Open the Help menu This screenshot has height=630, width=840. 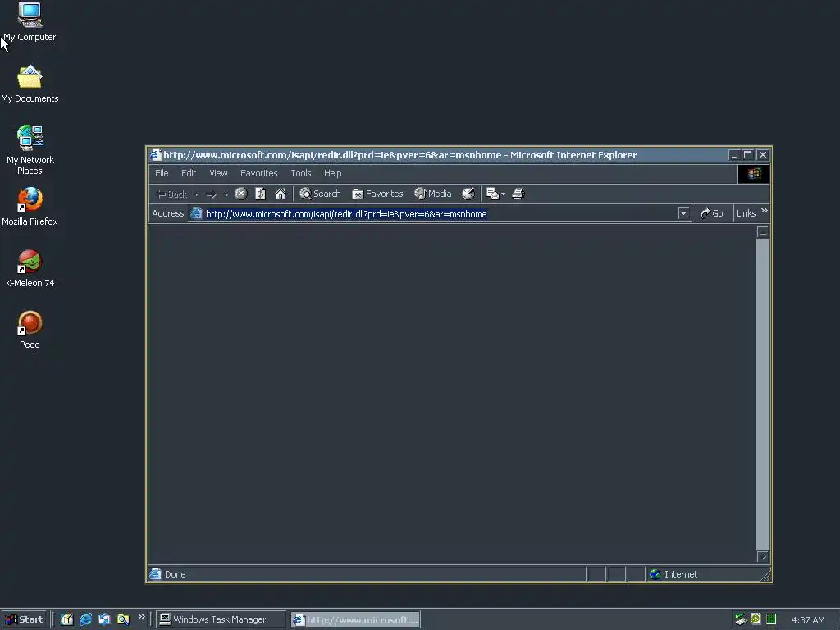click(x=333, y=173)
